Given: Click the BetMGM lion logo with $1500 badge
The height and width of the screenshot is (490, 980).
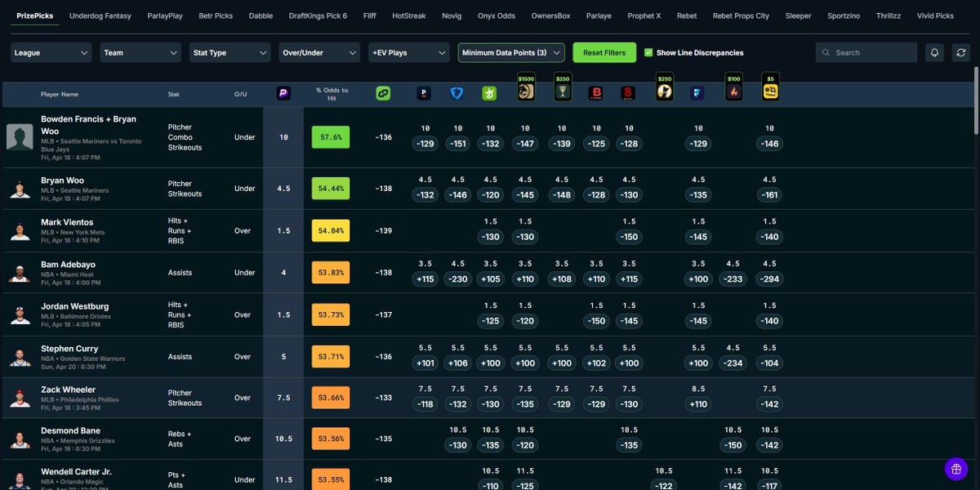Looking at the screenshot, I should tap(526, 87).
